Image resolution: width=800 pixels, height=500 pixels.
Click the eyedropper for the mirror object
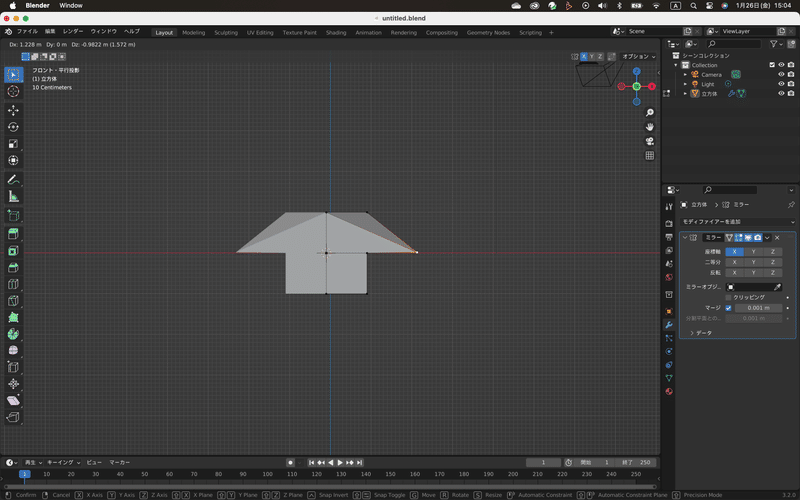[x=777, y=287]
